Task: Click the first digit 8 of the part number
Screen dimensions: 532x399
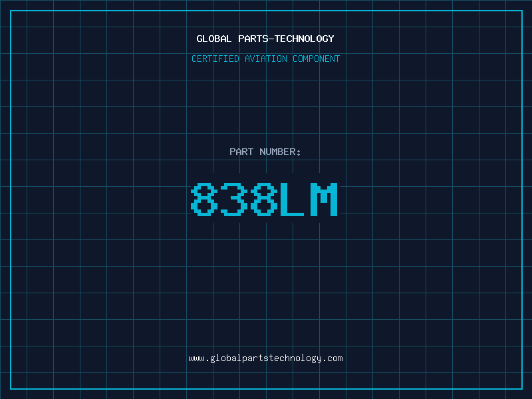Action: [204, 199]
